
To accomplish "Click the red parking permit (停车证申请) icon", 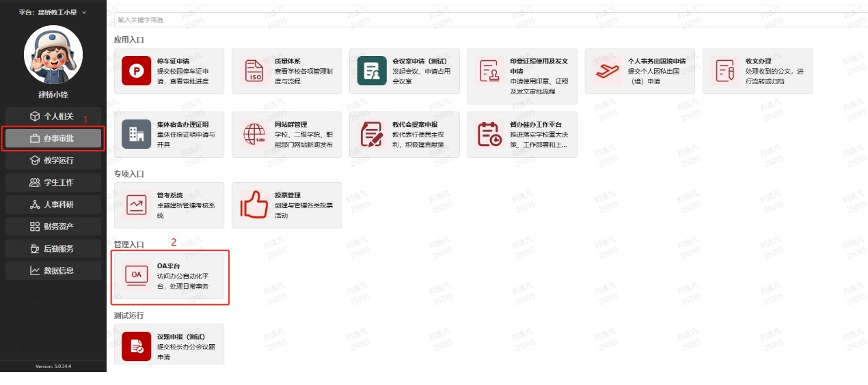I will click(x=136, y=71).
